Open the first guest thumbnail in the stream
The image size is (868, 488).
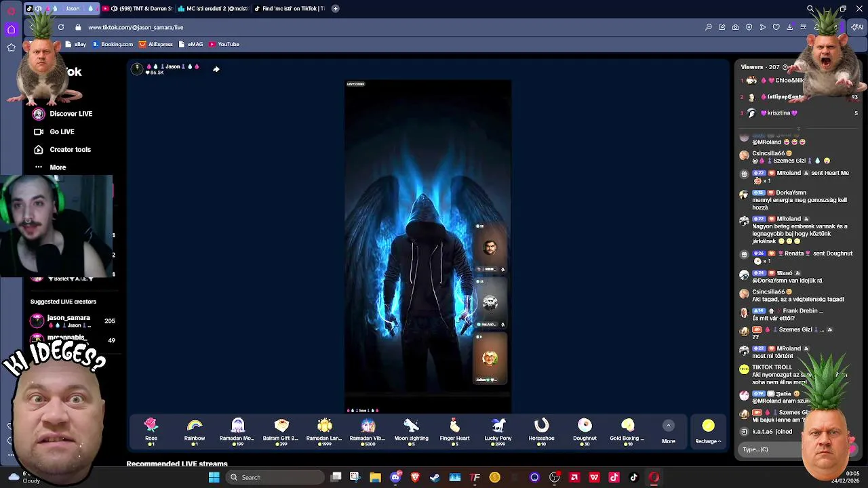(x=490, y=247)
